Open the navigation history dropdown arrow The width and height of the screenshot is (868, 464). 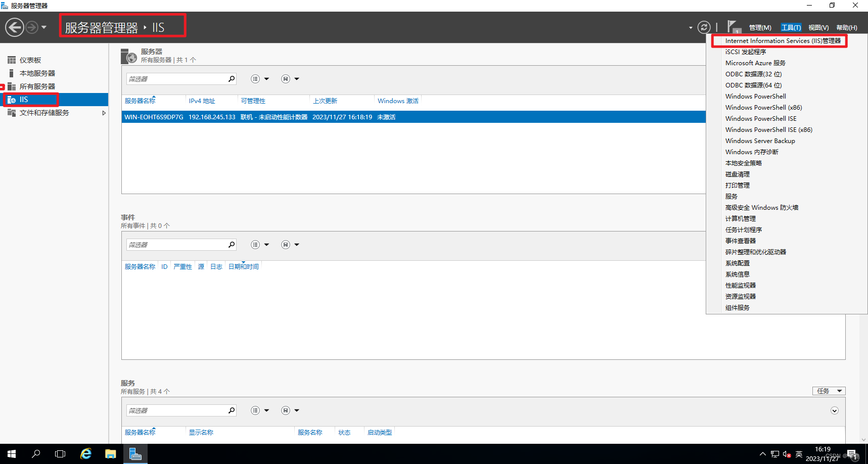(44, 27)
